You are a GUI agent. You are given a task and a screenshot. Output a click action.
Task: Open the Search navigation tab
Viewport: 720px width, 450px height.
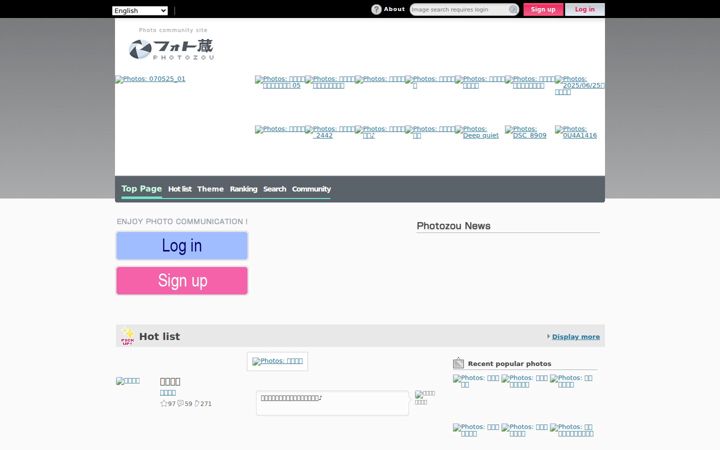coord(275,189)
